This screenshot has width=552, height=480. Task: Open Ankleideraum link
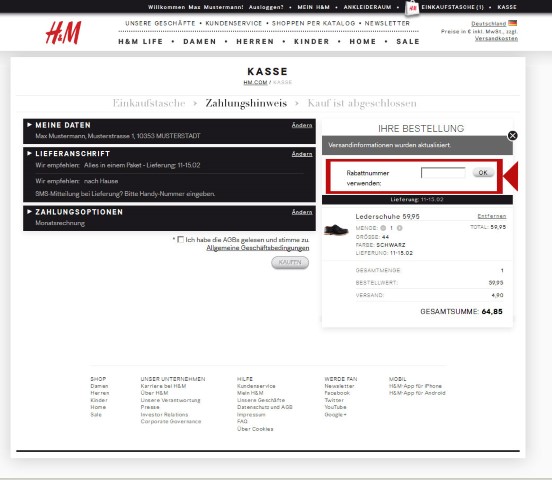(x=367, y=7)
